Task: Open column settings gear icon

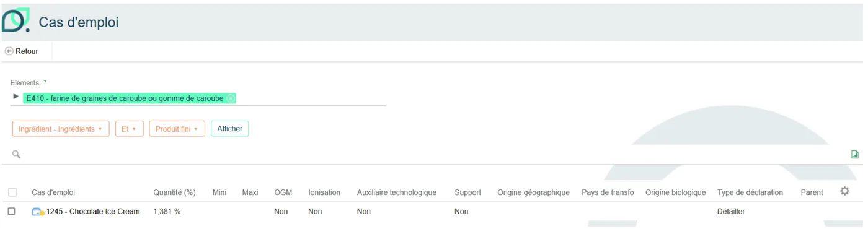Action: pos(844,192)
